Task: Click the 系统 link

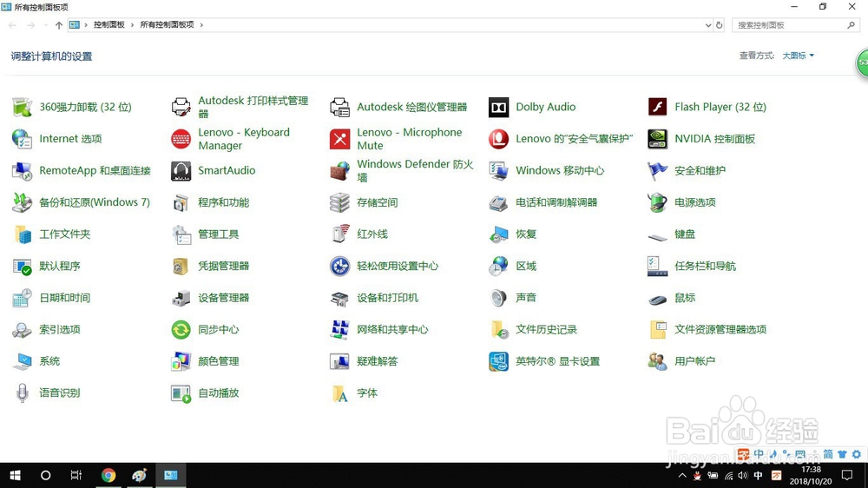Action: click(x=49, y=361)
